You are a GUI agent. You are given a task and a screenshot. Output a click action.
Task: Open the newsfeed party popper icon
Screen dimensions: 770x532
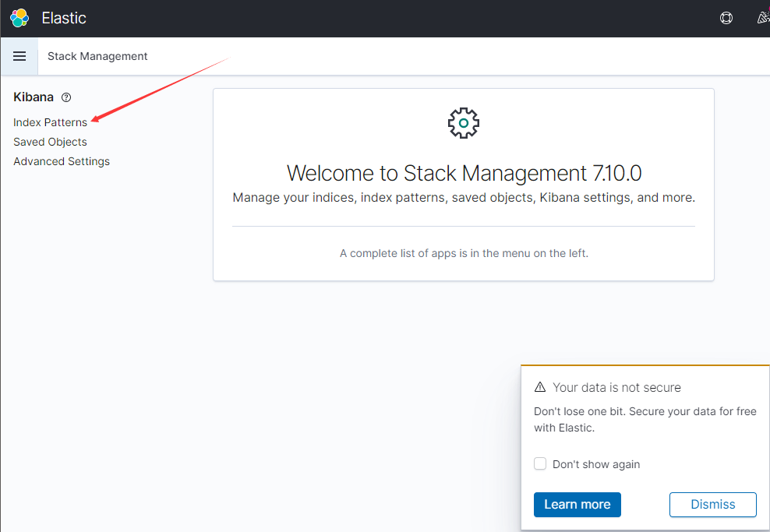[x=763, y=18]
